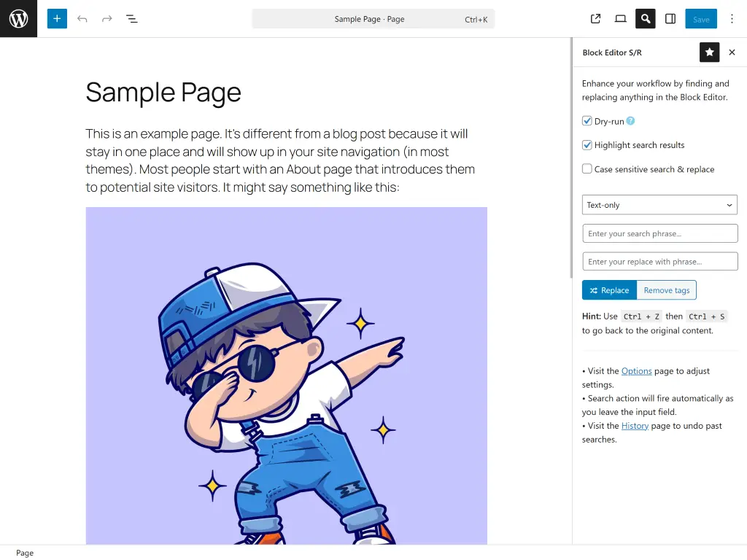Focus the search phrase input field
The width and height of the screenshot is (747, 560).
(659, 233)
